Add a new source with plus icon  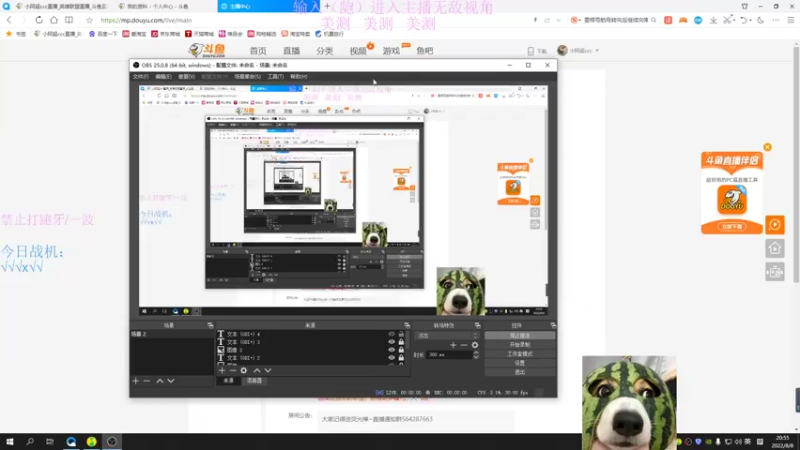click(x=222, y=370)
